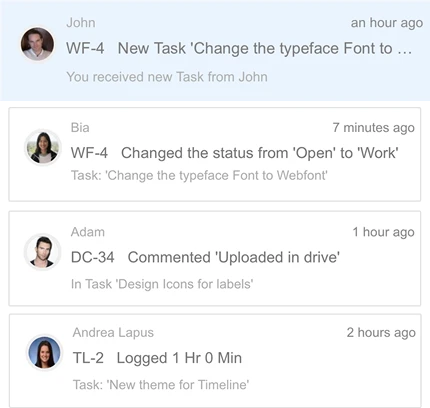The height and width of the screenshot is (408, 430).
Task: Click the 'an hour ago' timestamp
Action: pyautogui.click(x=387, y=23)
